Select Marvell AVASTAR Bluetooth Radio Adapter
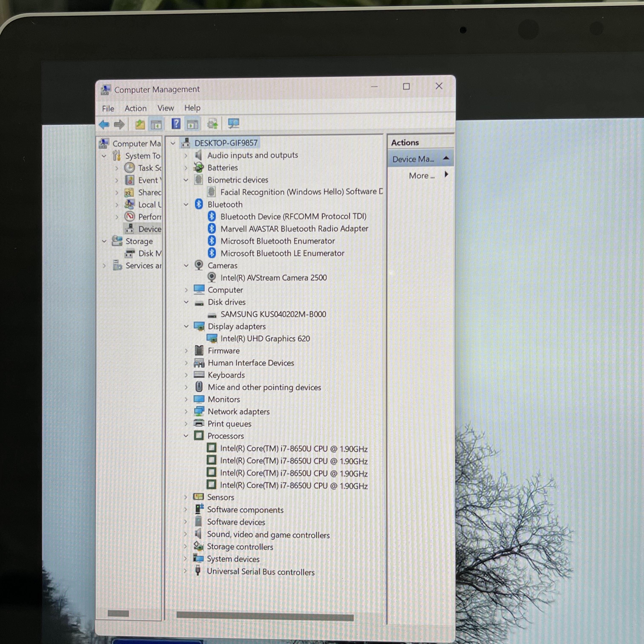 click(294, 229)
